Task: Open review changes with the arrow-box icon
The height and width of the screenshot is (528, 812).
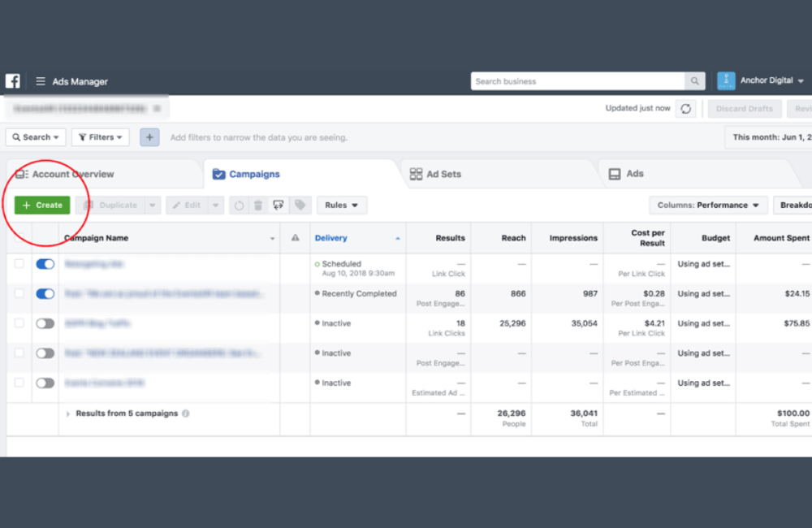Action: [x=279, y=205]
